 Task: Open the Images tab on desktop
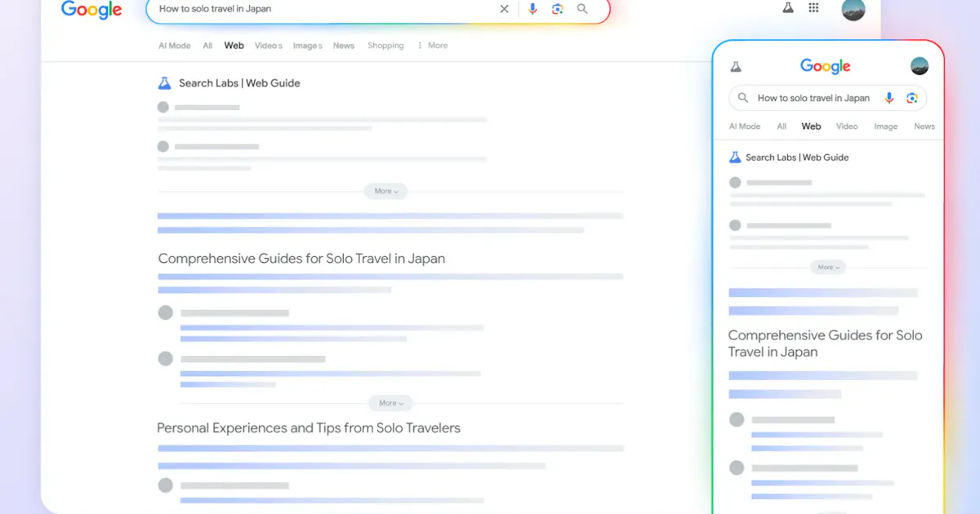(308, 46)
